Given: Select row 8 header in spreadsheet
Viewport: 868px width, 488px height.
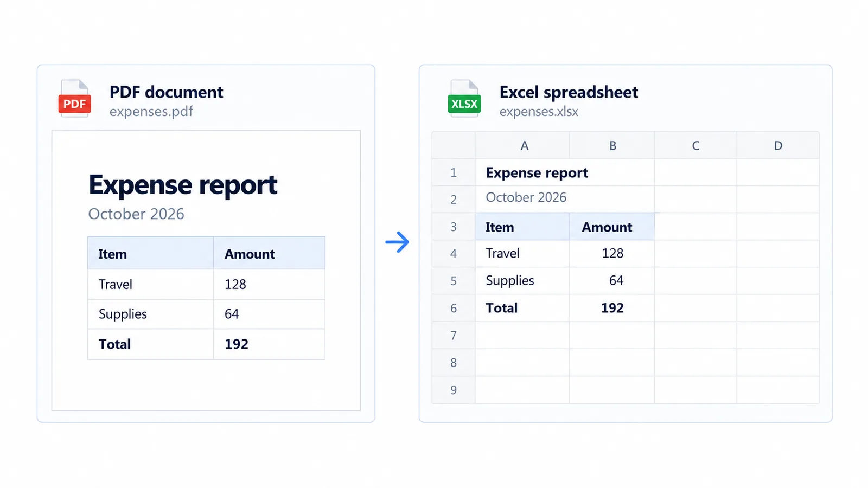Looking at the screenshot, I should [x=454, y=363].
